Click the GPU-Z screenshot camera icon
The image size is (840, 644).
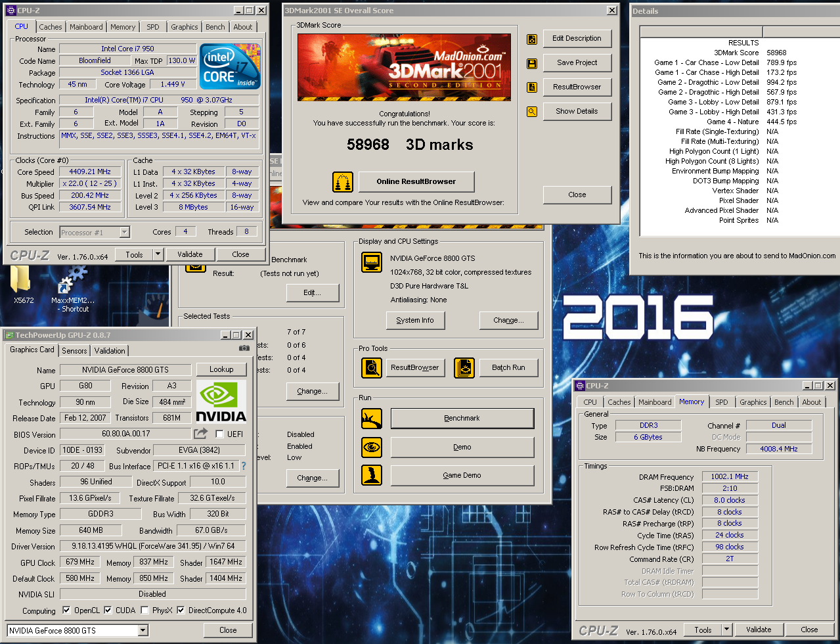[x=244, y=348]
